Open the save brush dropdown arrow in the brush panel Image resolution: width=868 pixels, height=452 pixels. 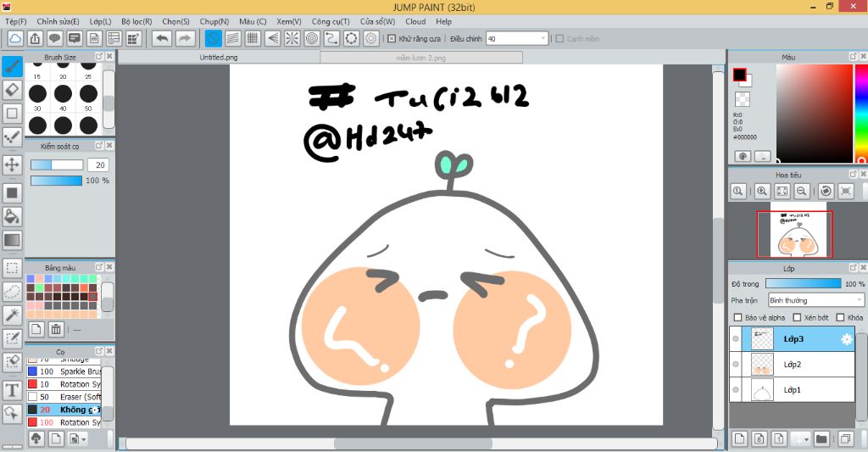point(84,439)
